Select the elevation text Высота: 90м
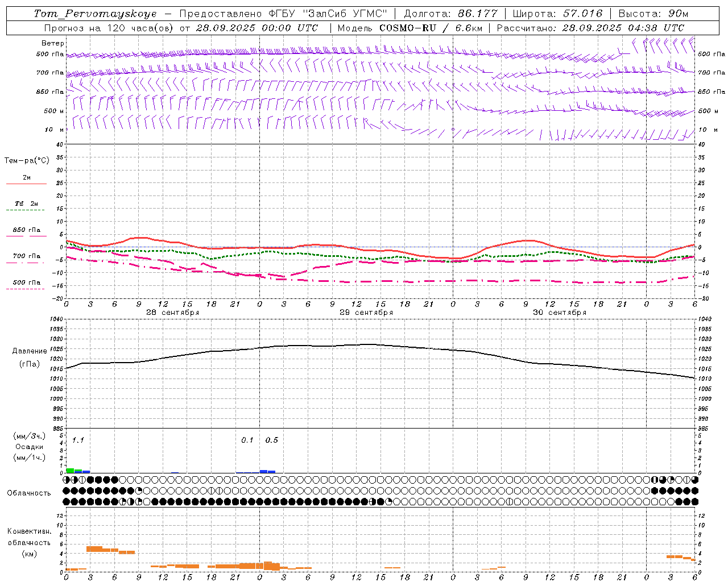Image resolution: width=728 pixels, height=582 pixels. click(x=653, y=14)
